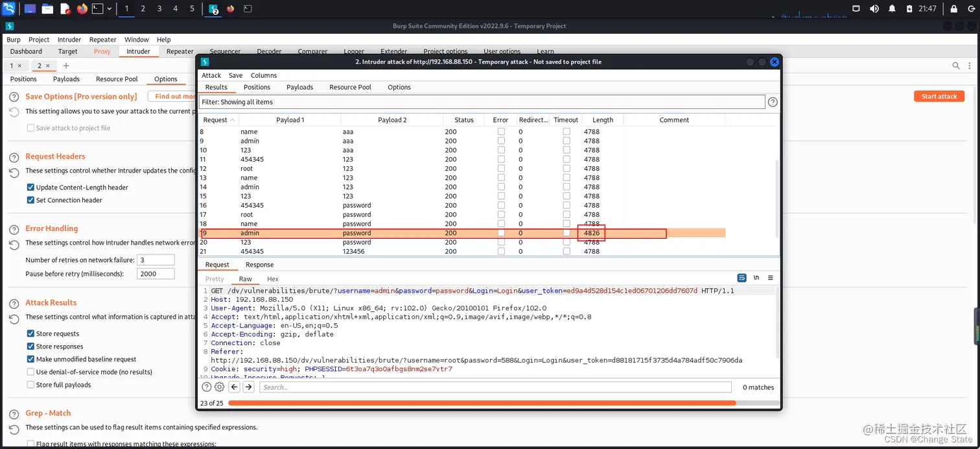This screenshot has width=980, height=449.
Task: Click the pause before retry field
Action: pyautogui.click(x=156, y=274)
